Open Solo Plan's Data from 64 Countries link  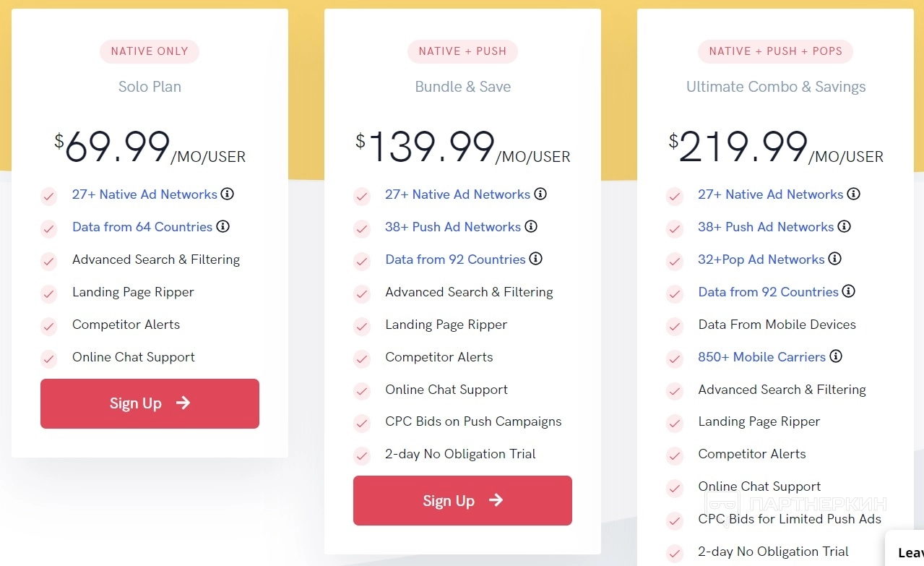tap(142, 227)
